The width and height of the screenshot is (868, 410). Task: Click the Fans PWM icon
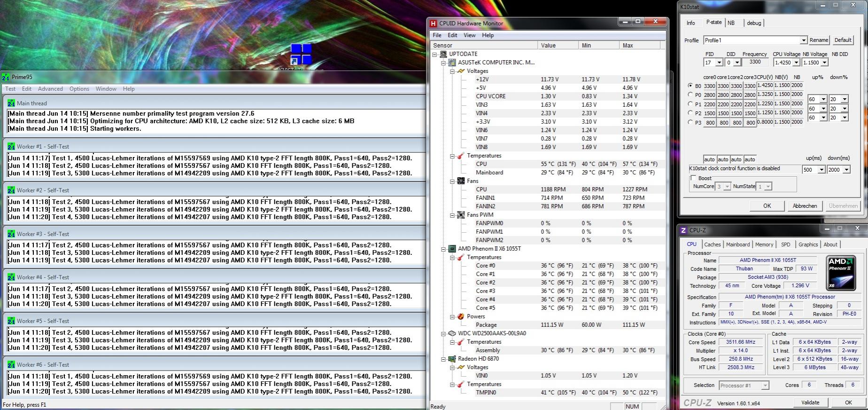click(461, 215)
